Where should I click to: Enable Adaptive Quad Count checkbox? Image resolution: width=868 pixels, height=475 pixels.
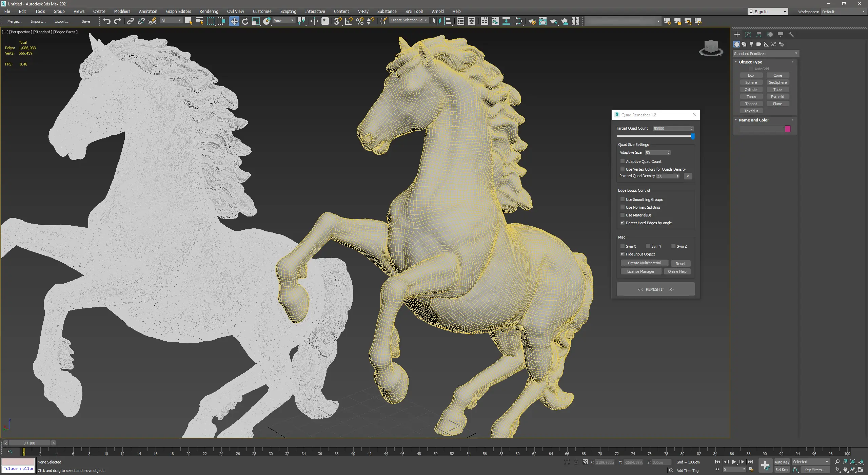(x=623, y=161)
